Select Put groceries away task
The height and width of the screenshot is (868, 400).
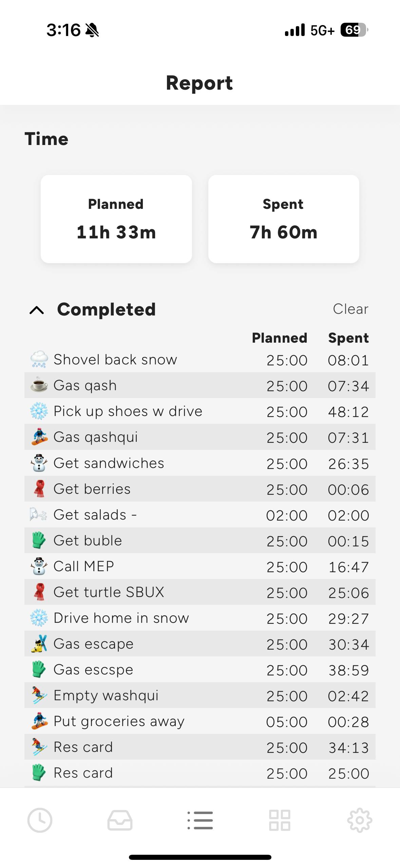[119, 721]
